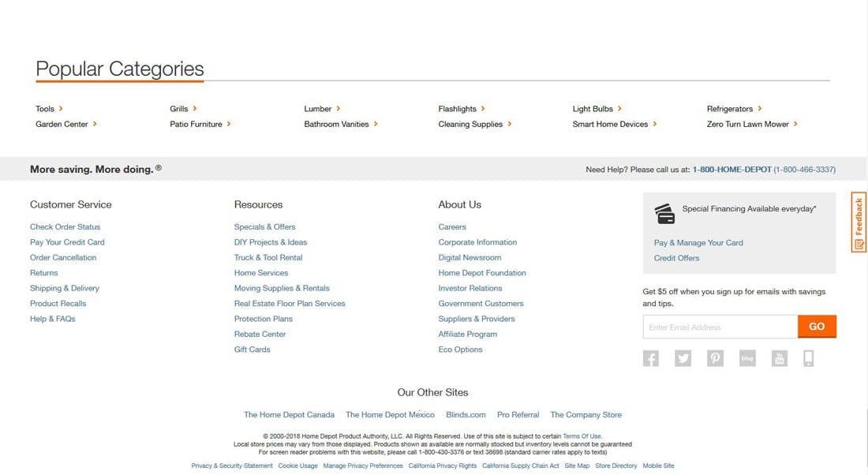Open the Store Directory
The height and width of the screenshot is (475, 868).
(x=616, y=466)
